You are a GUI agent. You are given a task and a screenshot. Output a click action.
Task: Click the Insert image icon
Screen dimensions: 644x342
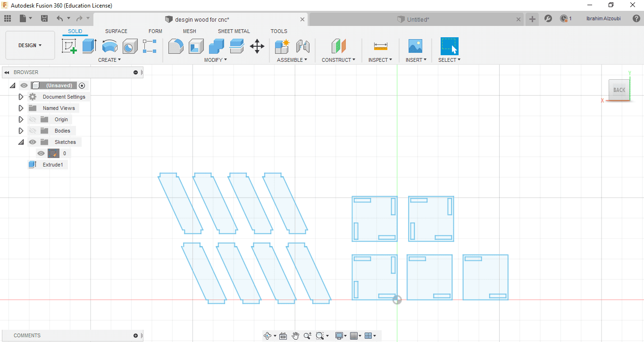tap(415, 46)
